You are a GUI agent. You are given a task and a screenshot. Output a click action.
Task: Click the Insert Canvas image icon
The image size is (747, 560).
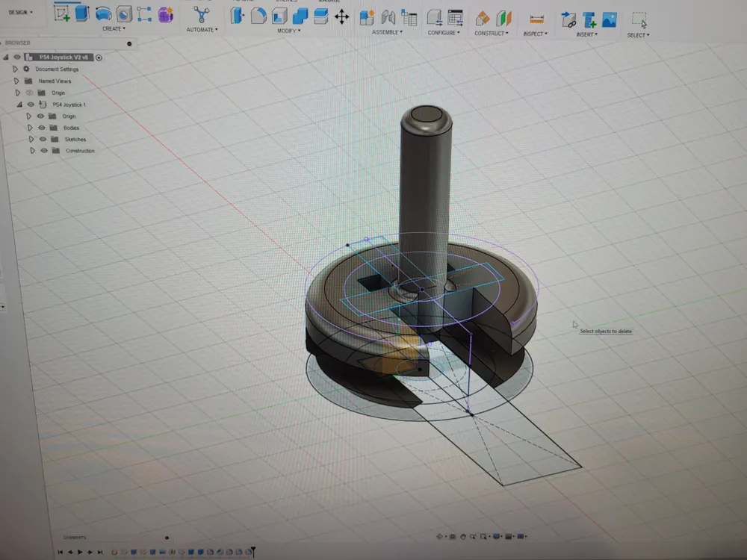pos(610,20)
